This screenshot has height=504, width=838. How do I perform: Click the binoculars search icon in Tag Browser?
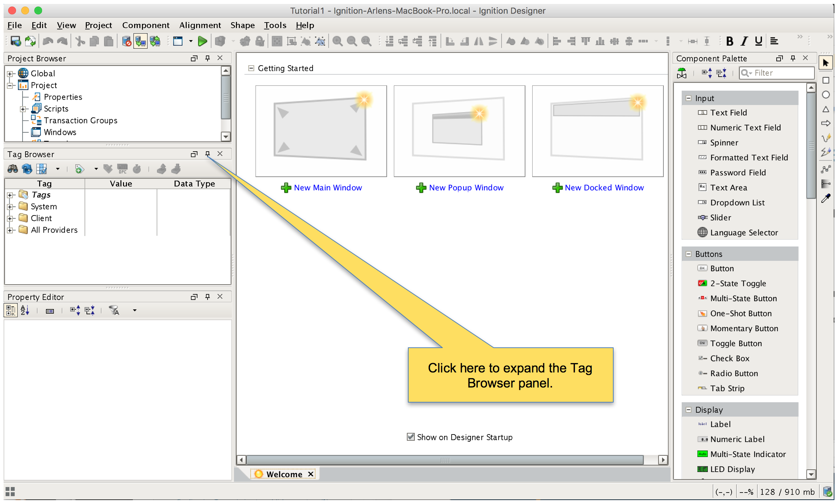click(x=13, y=169)
